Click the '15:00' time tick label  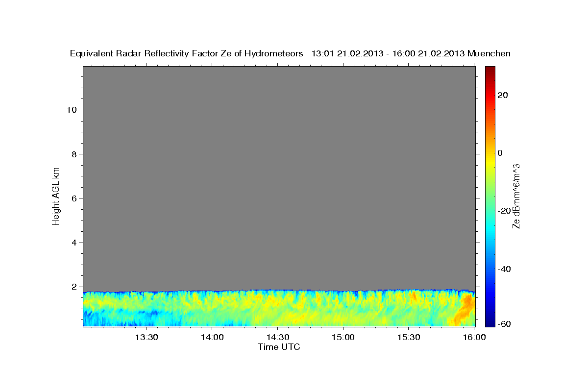tap(343, 338)
